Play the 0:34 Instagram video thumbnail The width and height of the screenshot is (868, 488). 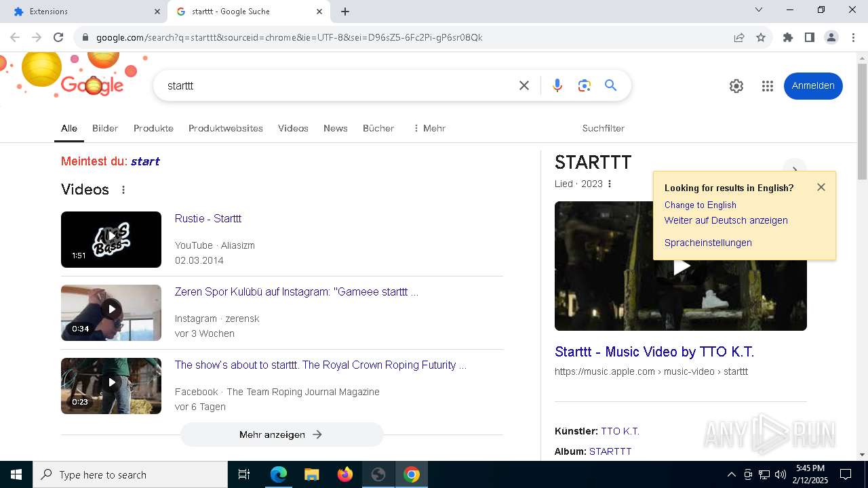[111, 312]
